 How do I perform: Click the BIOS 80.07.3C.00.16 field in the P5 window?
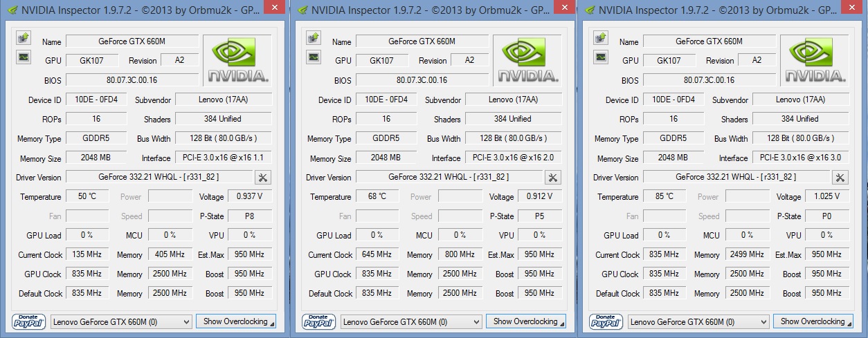pyautogui.click(x=422, y=80)
